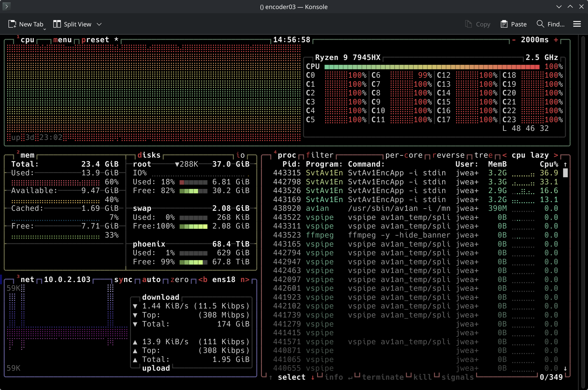Screen dimensions: 588x390
Task: Click the Split View icon
Action: (x=57, y=24)
